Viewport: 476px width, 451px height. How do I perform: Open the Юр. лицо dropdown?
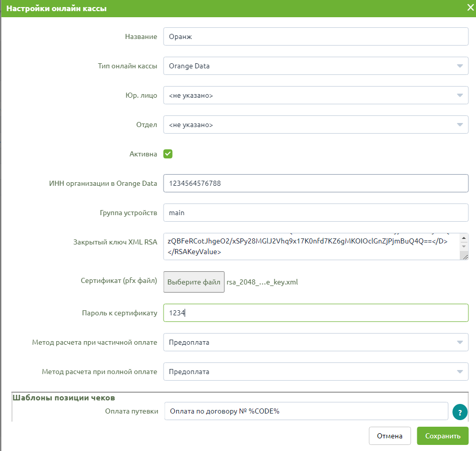315,95
